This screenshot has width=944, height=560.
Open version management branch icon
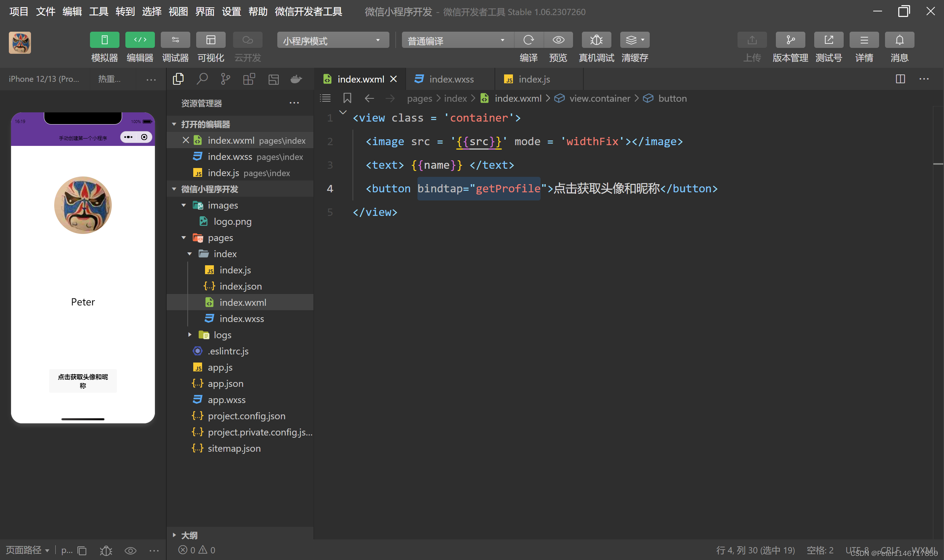click(790, 40)
